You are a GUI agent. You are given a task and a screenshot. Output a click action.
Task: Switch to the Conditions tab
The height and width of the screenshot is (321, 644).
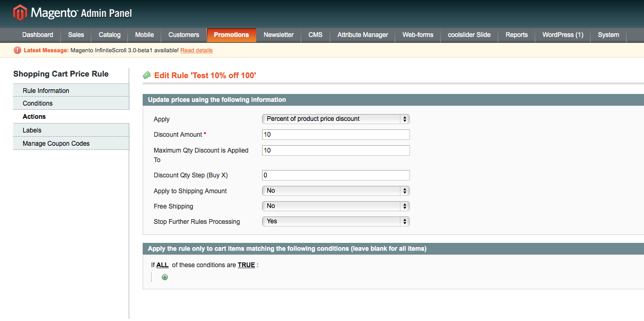pos(71,103)
